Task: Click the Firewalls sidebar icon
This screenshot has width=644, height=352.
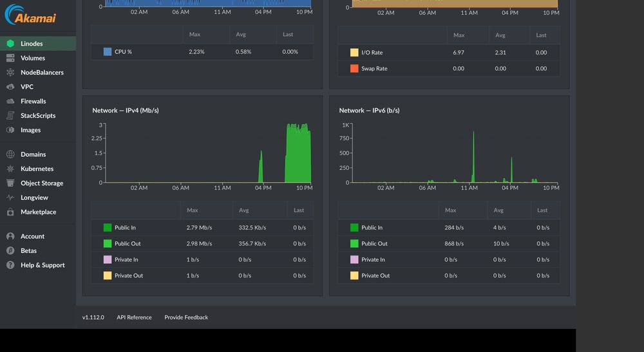Action: pyautogui.click(x=11, y=101)
